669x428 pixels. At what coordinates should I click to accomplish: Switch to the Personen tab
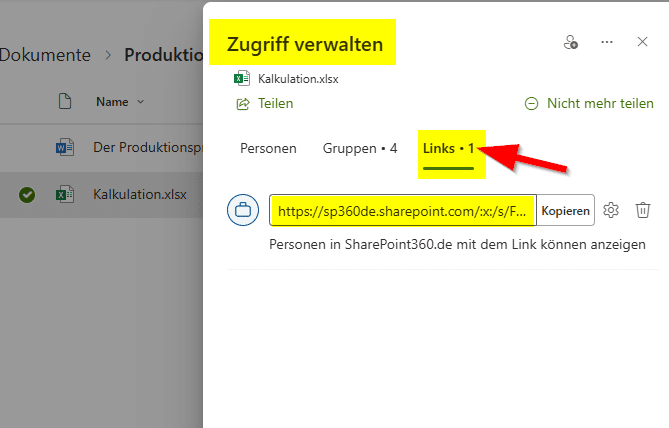(268, 148)
